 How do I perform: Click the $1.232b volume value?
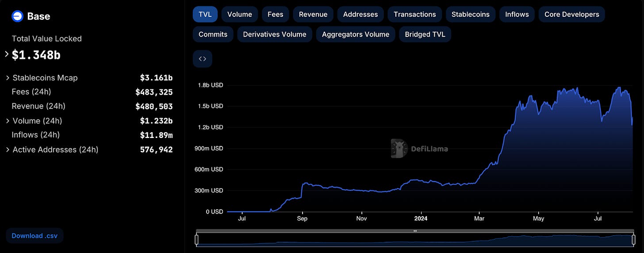point(156,121)
